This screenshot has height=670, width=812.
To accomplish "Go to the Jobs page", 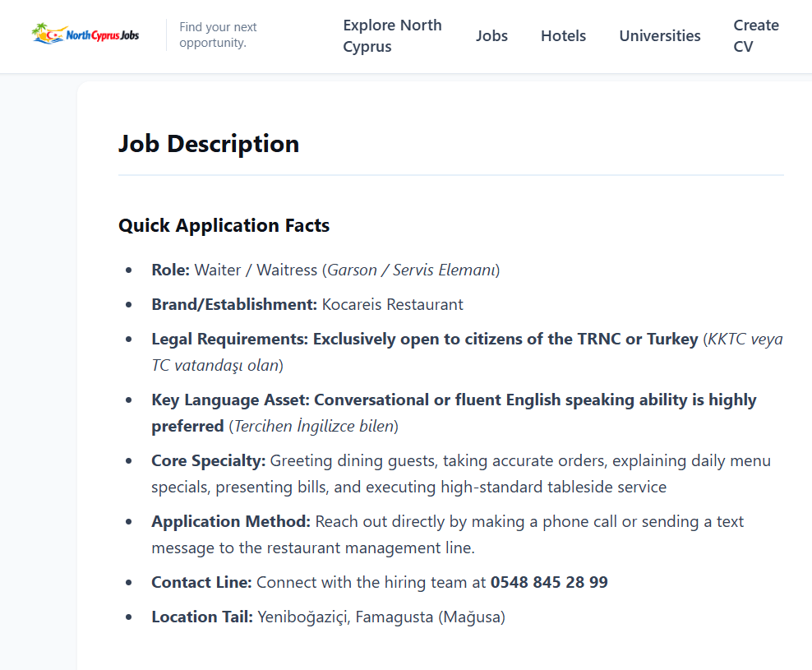I will [491, 35].
